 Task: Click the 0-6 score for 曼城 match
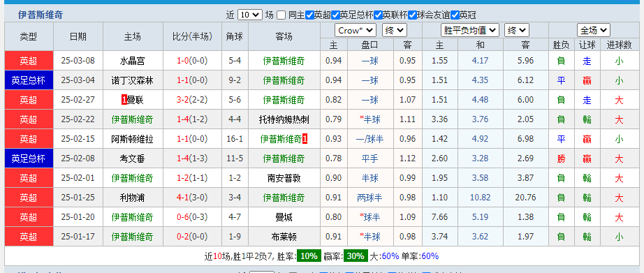tap(183, 217)
